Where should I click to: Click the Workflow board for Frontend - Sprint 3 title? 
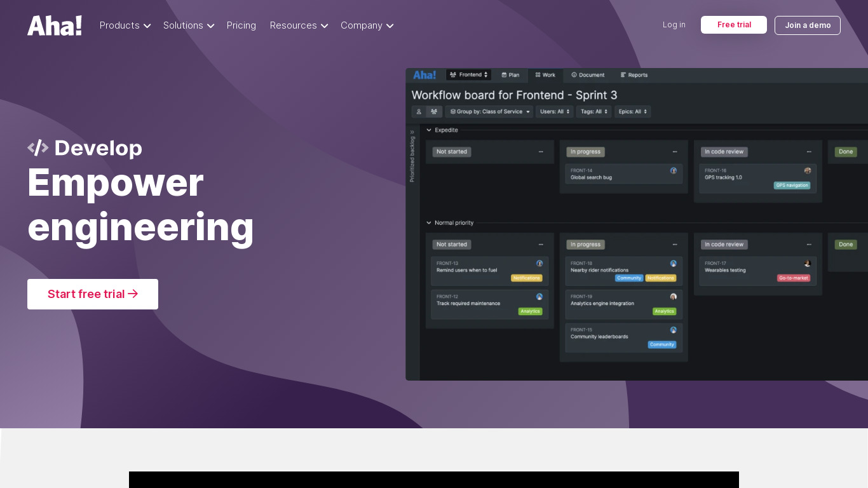point(515,95)
